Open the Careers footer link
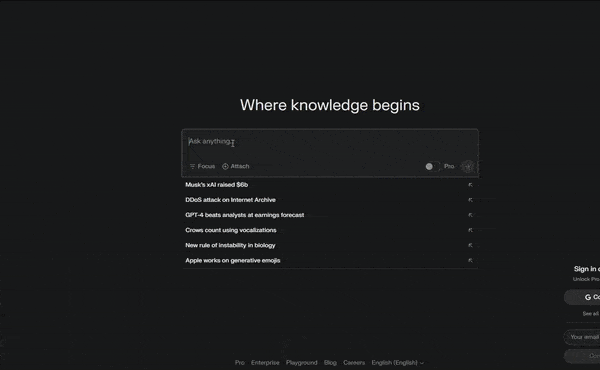Image resolution: width=600 pixels, height=370 pixels. pyautogui.click(x=354, y=362)
